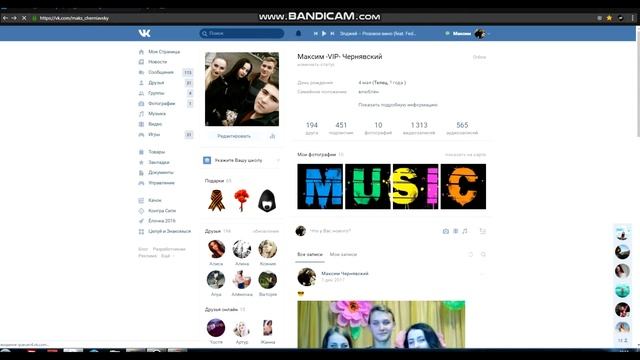Open the green letter U photo
The image size is (640, 360).
point(368,187)
